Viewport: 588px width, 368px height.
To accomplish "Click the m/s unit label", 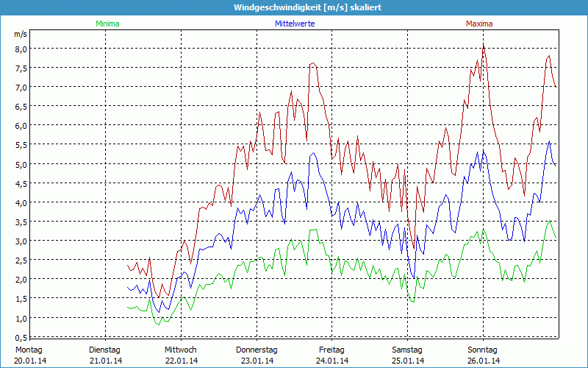I will (x=20, y=34).
